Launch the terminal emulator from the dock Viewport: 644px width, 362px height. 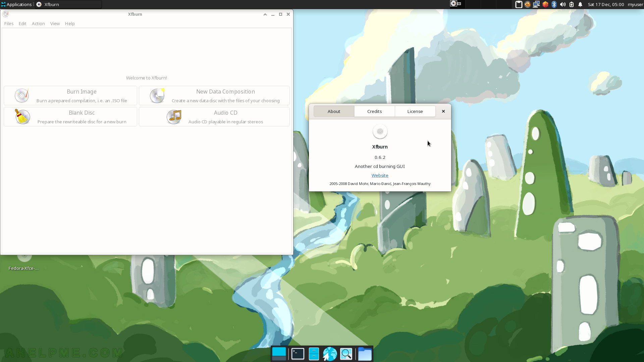point(298,354)
